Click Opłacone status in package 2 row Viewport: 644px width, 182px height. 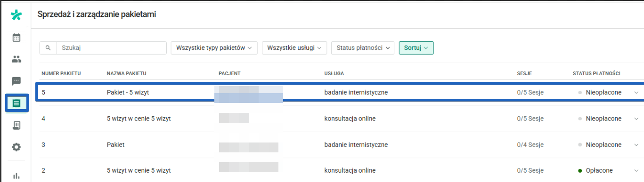click(600, 170)
